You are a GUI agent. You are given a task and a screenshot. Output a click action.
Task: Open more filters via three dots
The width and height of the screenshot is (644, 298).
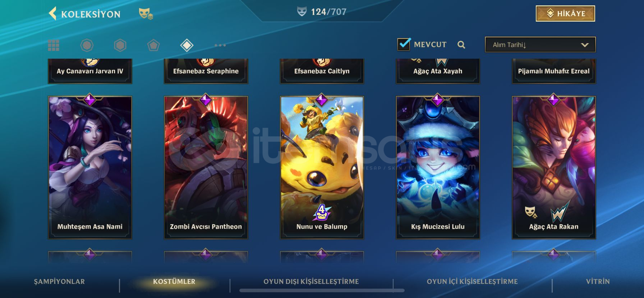point(220,45)
